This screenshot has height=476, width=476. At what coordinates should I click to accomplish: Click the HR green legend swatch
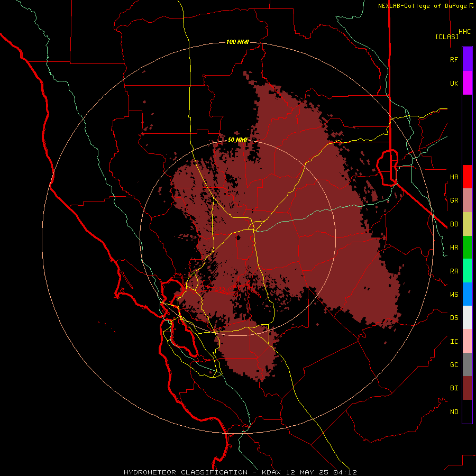click(467, 248)
